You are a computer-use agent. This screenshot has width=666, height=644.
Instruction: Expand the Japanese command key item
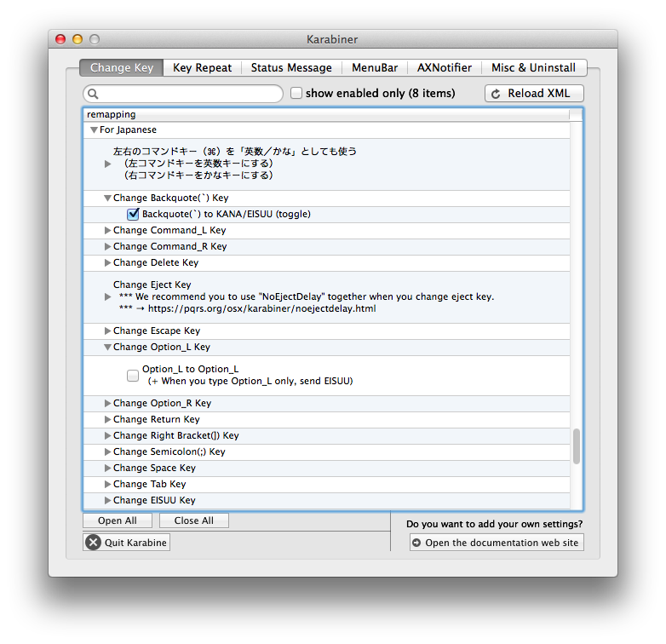(108, 164)
